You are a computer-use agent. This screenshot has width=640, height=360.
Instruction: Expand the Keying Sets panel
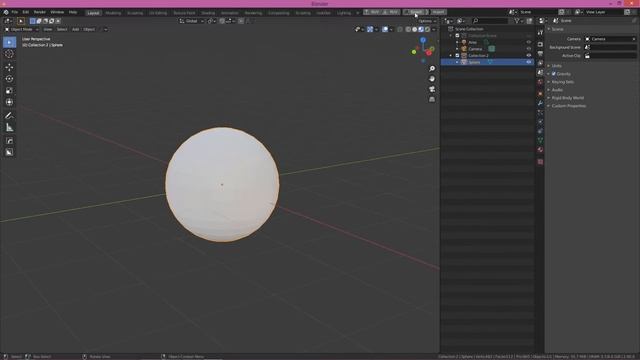563,82
